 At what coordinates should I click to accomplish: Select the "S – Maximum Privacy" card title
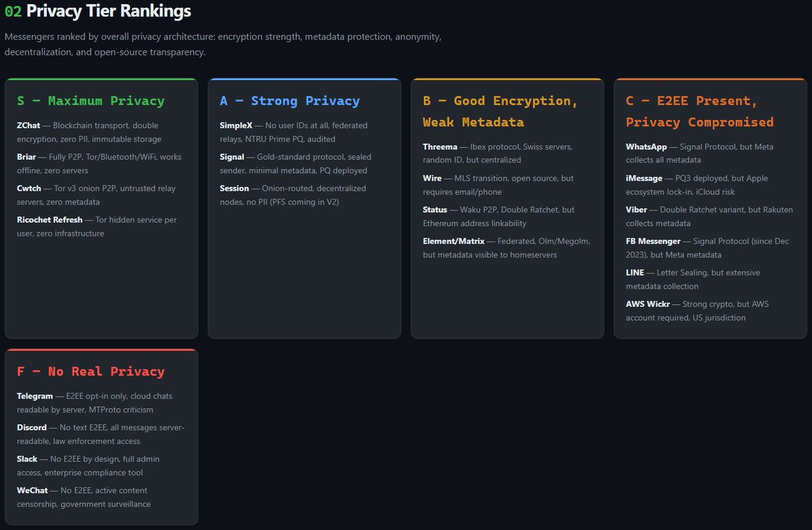pos(91,101)
